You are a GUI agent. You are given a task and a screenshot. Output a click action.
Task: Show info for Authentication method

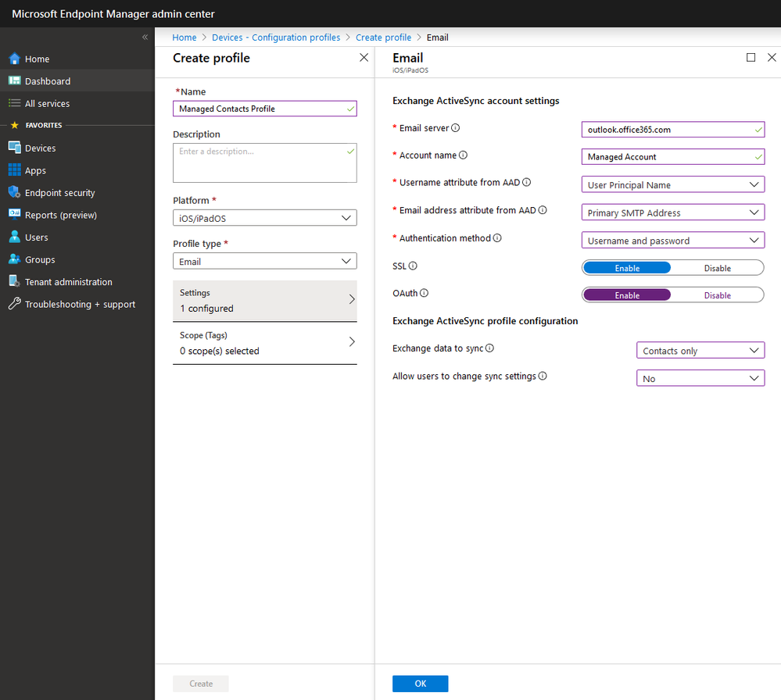[497, 238]
